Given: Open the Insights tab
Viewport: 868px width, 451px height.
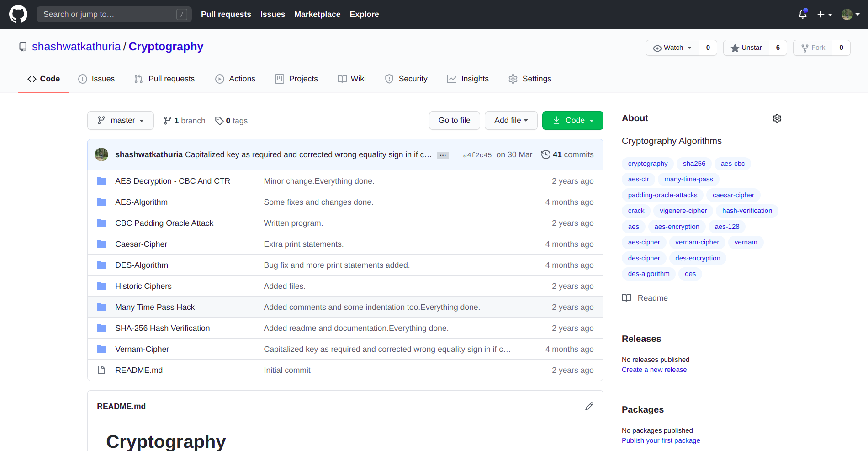Looking at the screenshot, I should click(468, 79).
